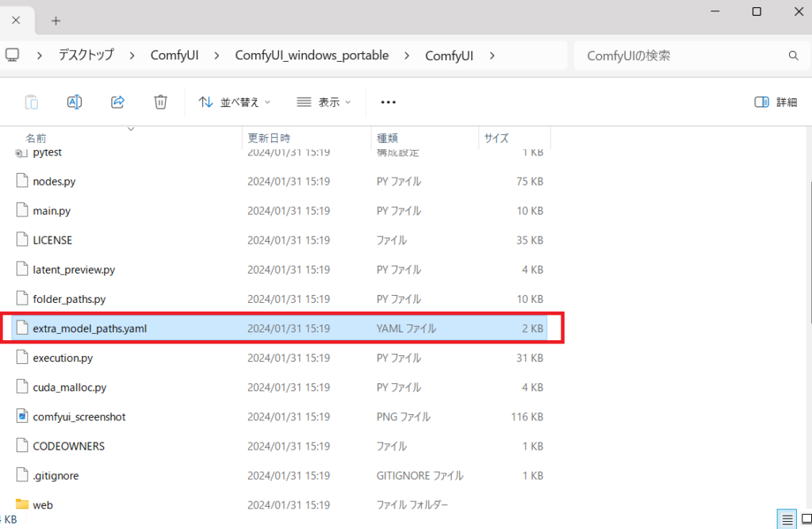The height and width of the screenshot is (529, 812).
Task: Click the Paste clipboard icon
Action: (32, 102)
